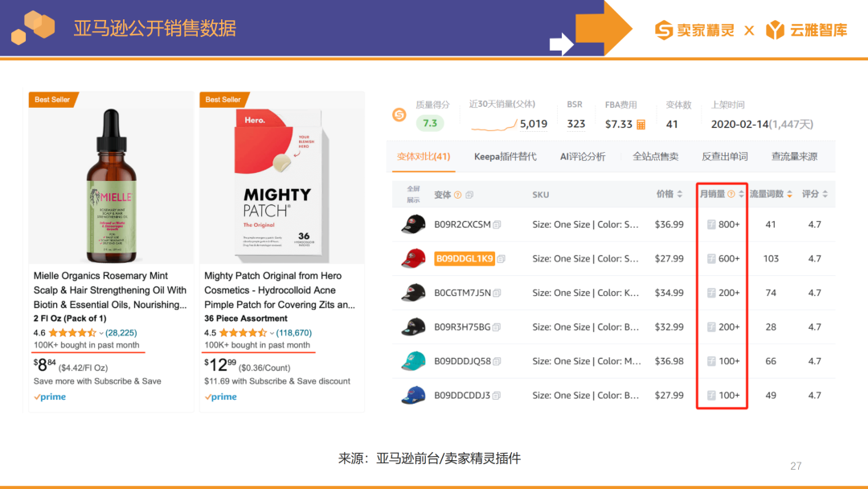Expand rating dropdown beside 4.6 stars
This screenshot has height=489, width=868.
(101, 334)
